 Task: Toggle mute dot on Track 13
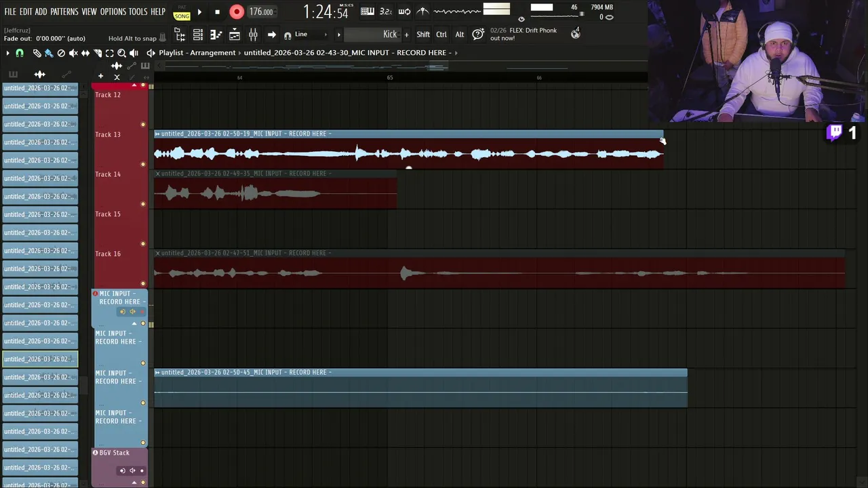coord(142,164)
